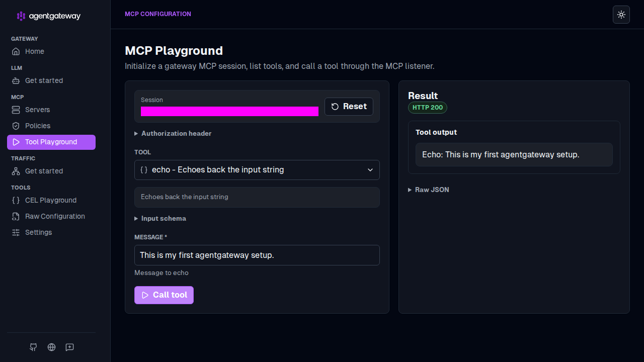Viewport: 644px width, 362px height.
Task: Expand the Input schema section
Action: coord(160,218)
